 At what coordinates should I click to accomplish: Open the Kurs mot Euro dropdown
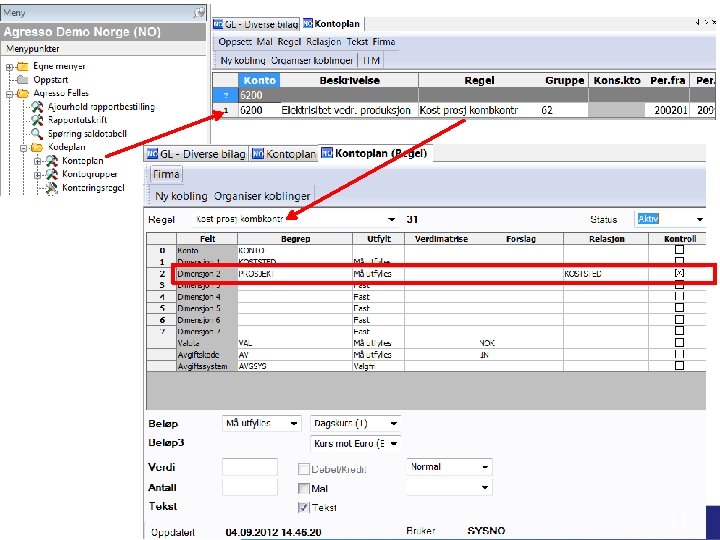394,444
